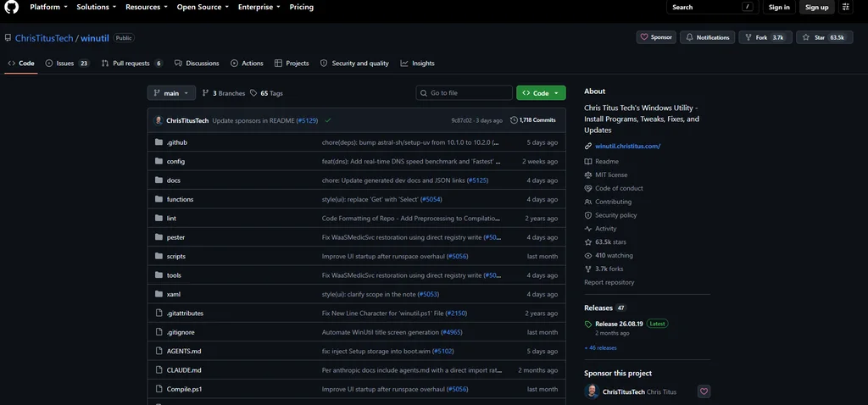868x405 pixels.
Task: Click the Go to file search box
Action: (464, 93)
